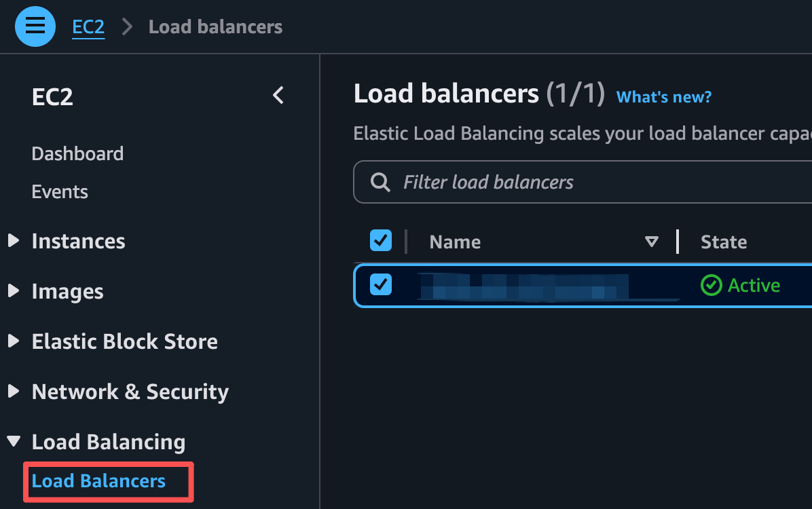Collapse the EC2 sidebar with the chevron
The width and height of the screenshot is (812, 509).
click(x=278, y=95)
